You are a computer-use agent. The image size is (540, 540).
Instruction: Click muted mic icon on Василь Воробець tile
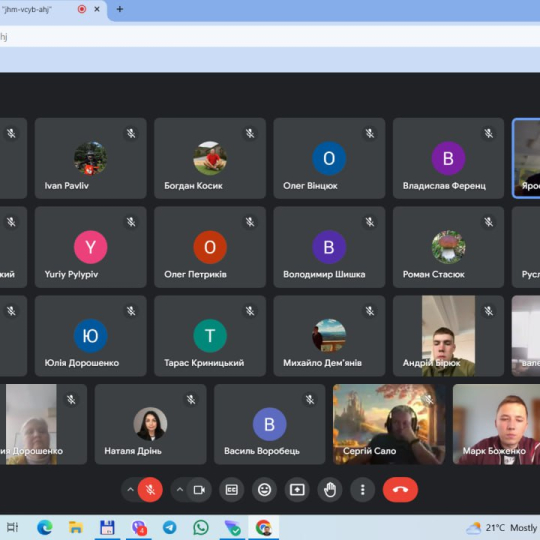pyautogui.click(x=310, y=399)
